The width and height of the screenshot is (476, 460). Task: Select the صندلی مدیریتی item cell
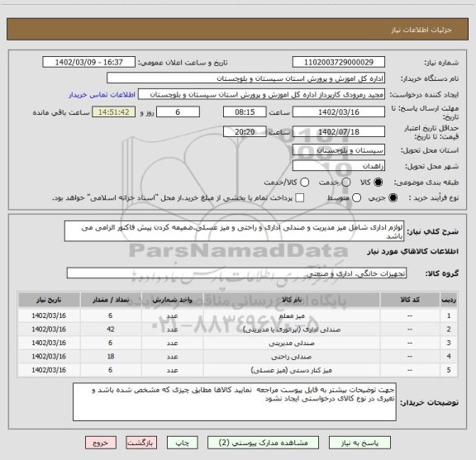pos(292,343)
